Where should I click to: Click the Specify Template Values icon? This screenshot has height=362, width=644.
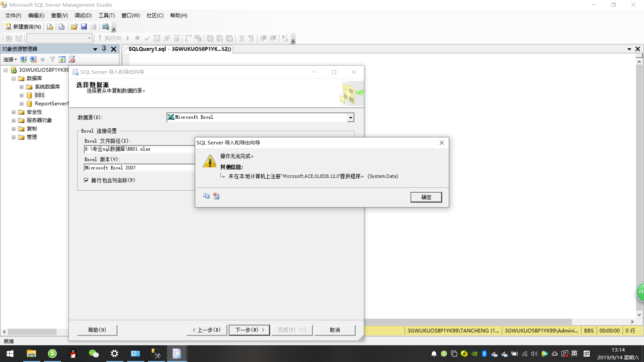click(285, 38)
